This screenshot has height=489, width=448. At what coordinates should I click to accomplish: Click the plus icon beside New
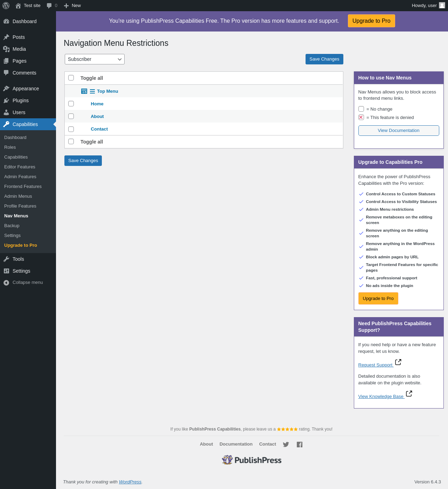click(x=66, y=6)
